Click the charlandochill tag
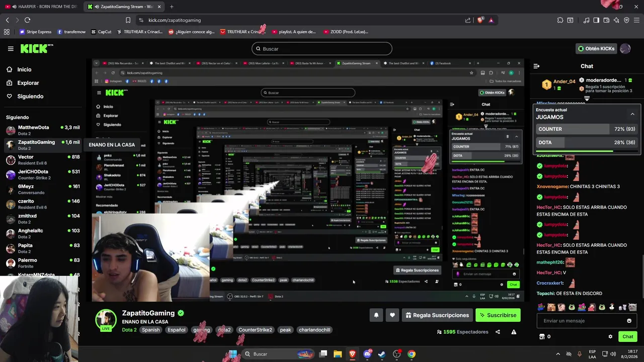This screenshot has height=362, width=644. coord(314,330)
